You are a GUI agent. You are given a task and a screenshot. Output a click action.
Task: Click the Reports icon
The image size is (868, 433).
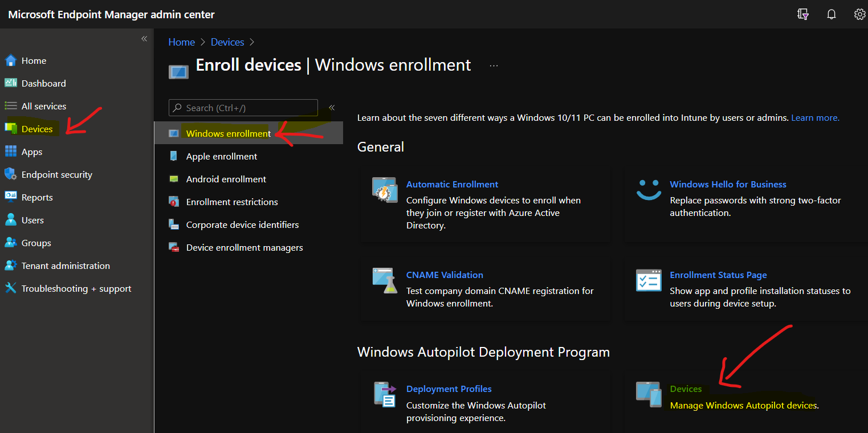click(10, 197)
